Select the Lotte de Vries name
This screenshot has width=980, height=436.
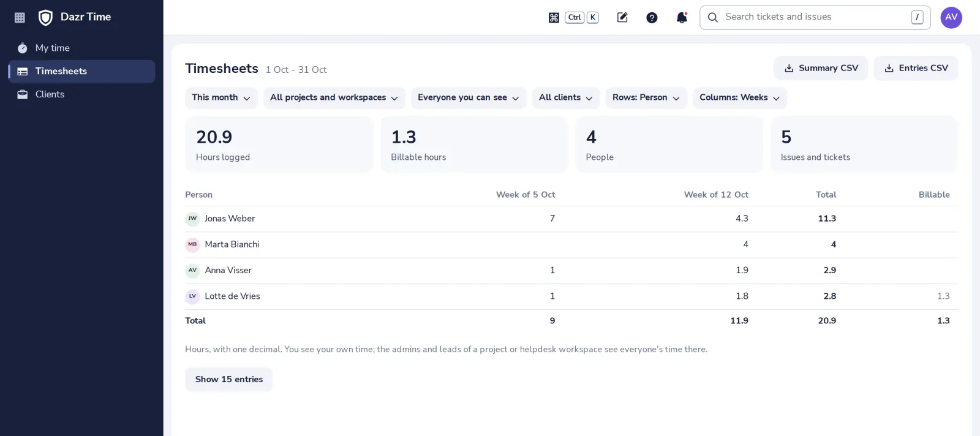pos(232,296)
